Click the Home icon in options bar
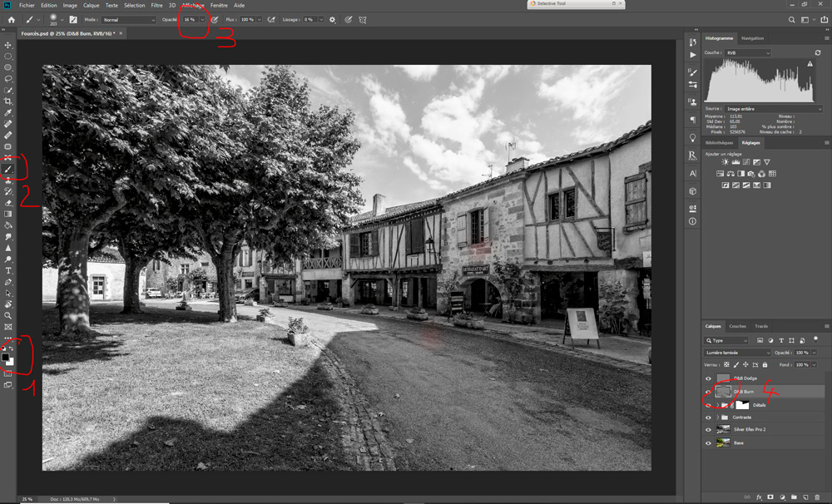The height and width of the screenshot is (504, 832). (11, 20)
